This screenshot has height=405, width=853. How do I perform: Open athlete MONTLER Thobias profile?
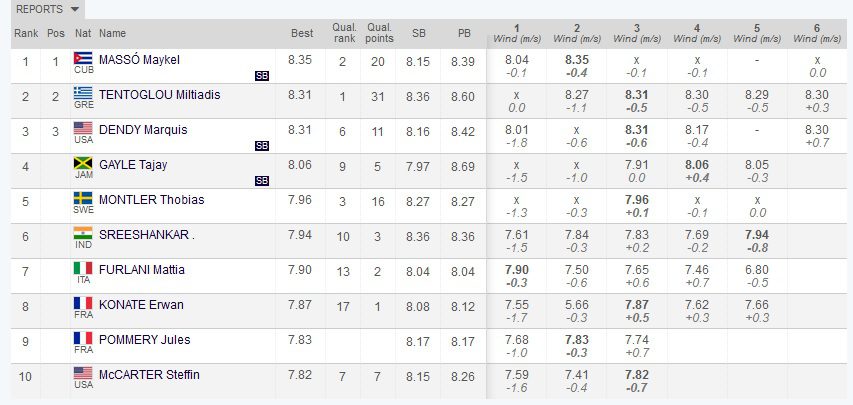(x=151, y=200)
